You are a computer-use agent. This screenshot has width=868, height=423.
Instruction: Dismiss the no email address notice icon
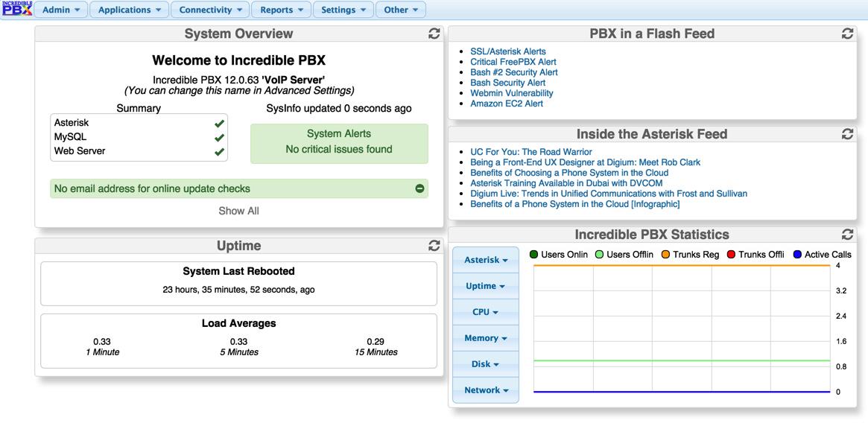click(419, 189)
